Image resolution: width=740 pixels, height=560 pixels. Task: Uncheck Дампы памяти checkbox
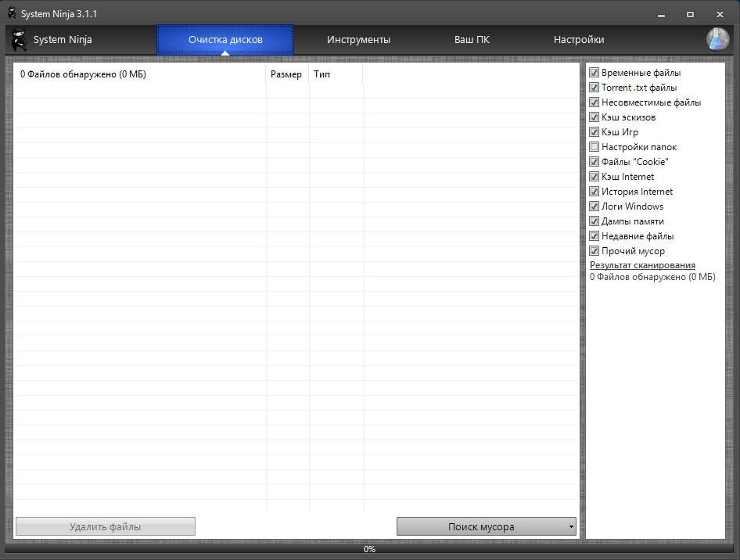pyautogui.click(x=595, y=221)
